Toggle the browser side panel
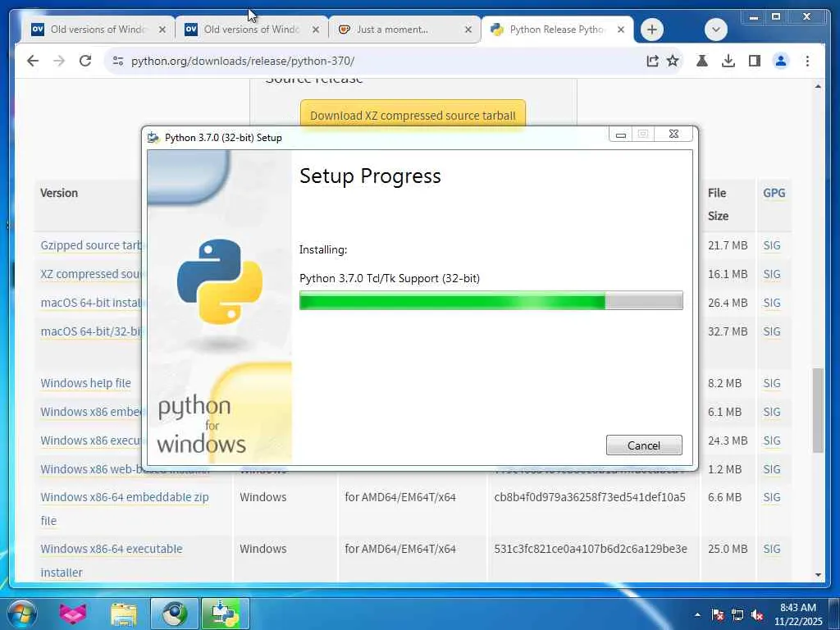Screen dimensions: 840x630 [755, 61]
